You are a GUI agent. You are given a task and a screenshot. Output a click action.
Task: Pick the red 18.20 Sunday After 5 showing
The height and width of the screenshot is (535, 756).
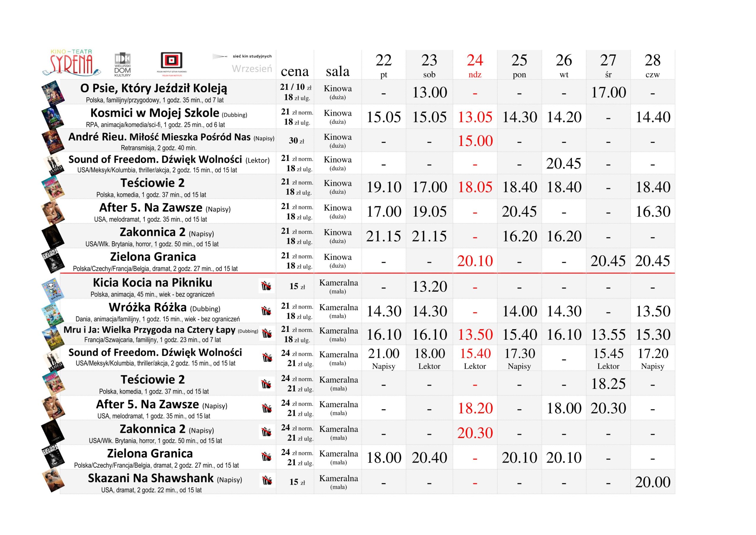pos(475,409)
